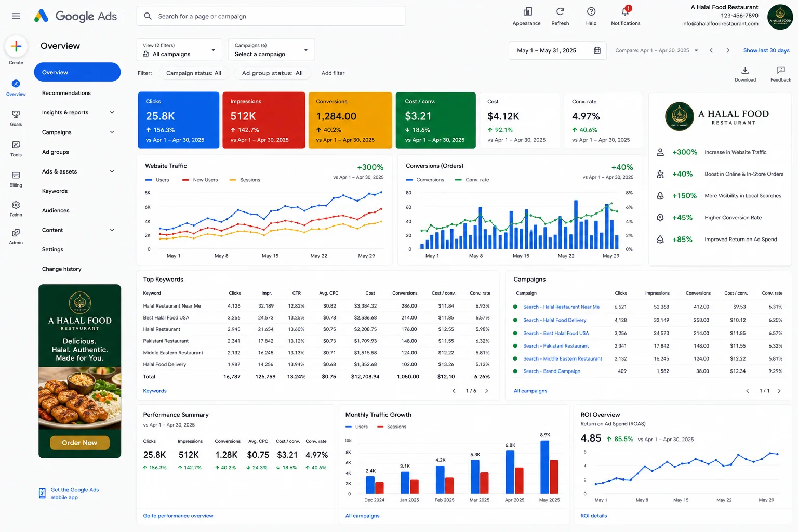Viewport: 798px width, 532px height.
Task: Open Go to performance overview link
Action: tap(178, 516)
